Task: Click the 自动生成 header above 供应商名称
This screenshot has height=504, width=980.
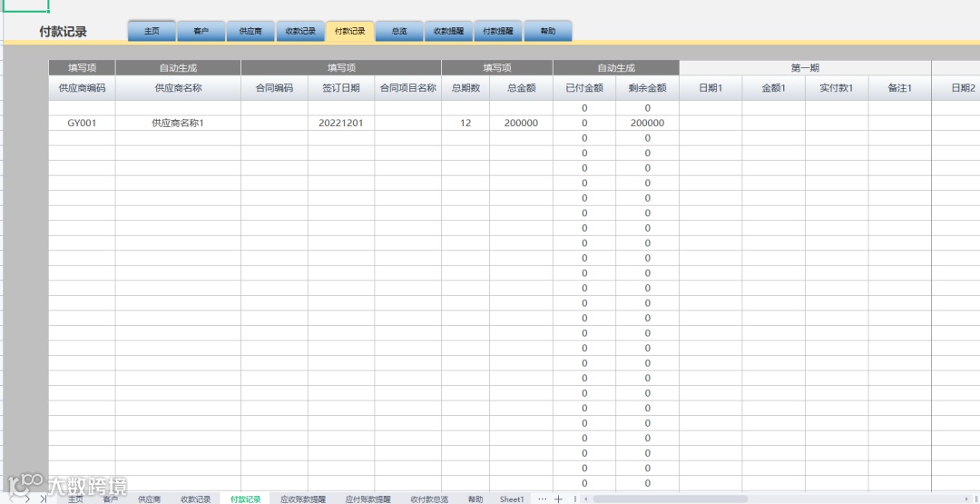Action: click(x=178, y=67)
